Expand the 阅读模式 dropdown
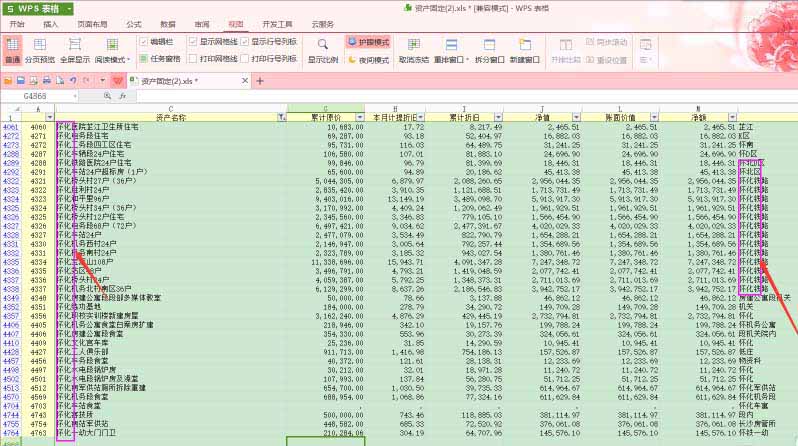The height and width of the screenshot is (446, 798). 130,60
